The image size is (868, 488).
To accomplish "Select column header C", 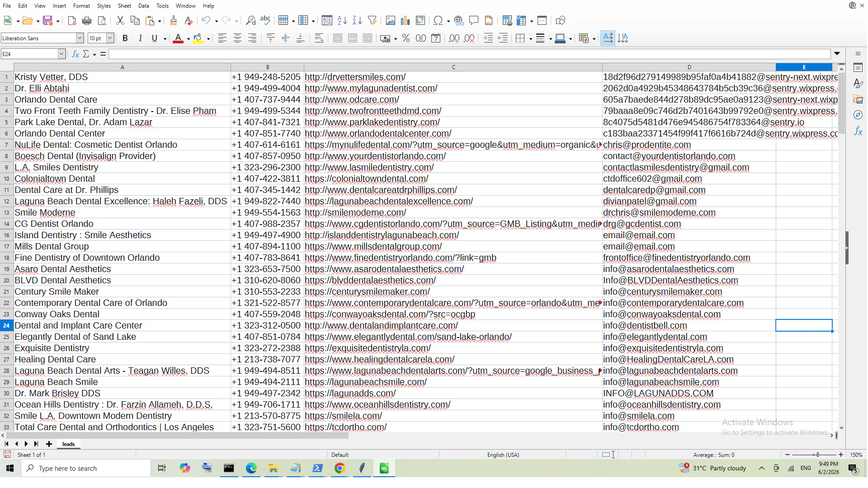I will pos(453,67).
